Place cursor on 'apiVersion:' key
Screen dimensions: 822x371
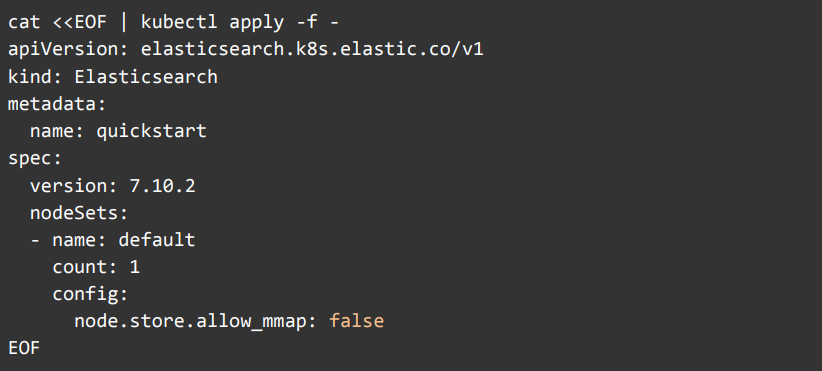(69, 50)
